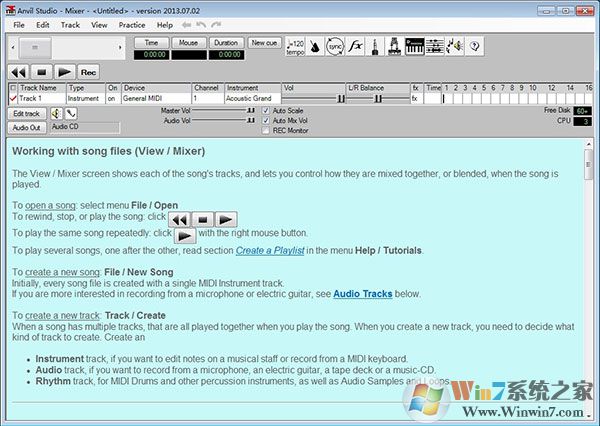Viewport: 600px width, 426px height.
Task: Open the mixer sliders icon
Action: coord(435,47)
